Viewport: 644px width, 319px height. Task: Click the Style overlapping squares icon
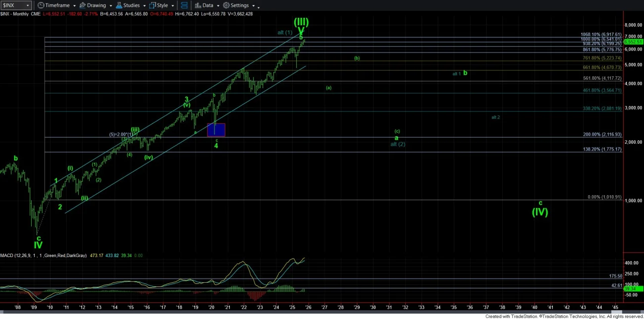153,5
